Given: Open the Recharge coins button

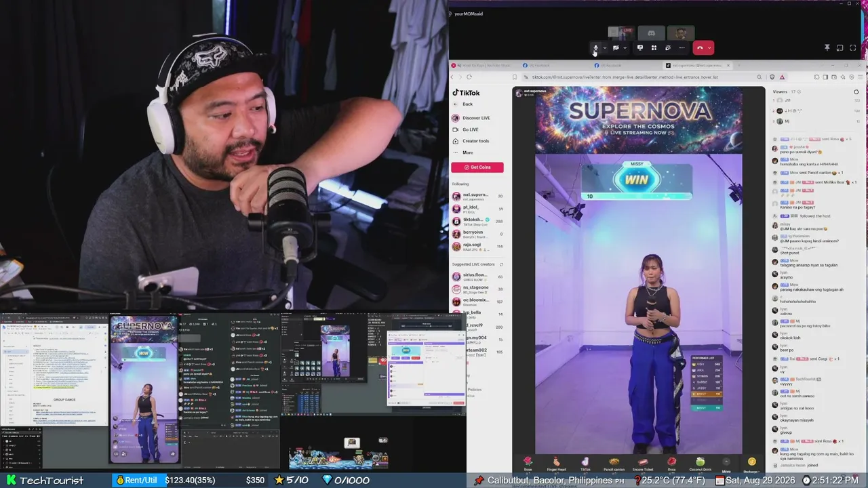Looking at the screenshot, I should [751, 464].
